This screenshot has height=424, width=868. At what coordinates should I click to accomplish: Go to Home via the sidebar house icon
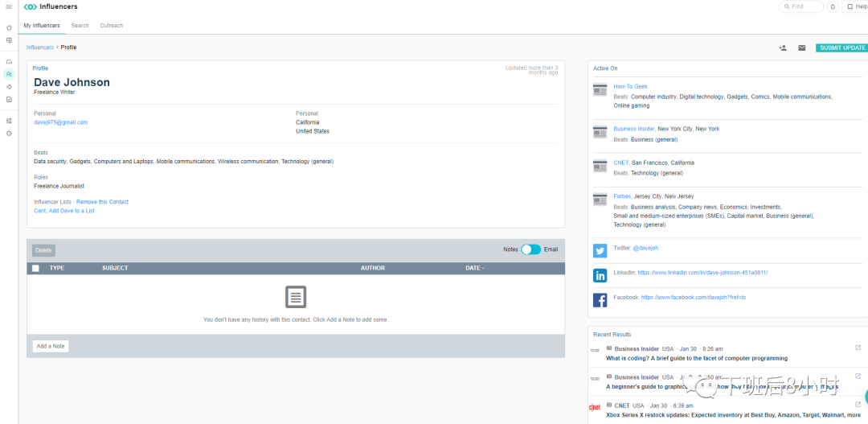tap(9, 27)
